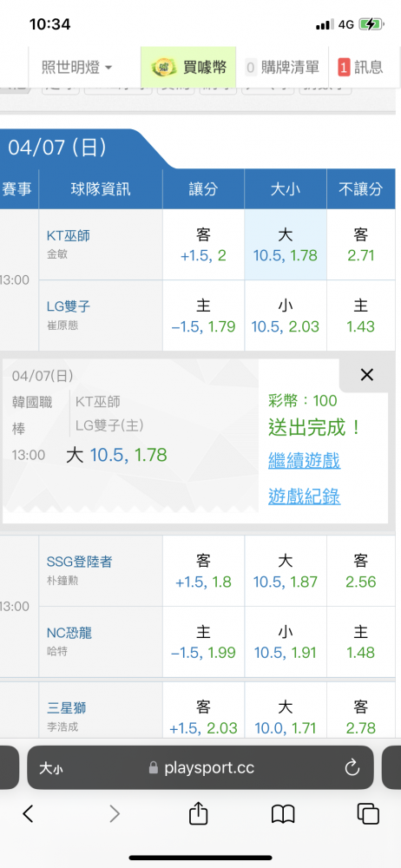Image resolution: width=401 pixels, height=868 pixels.
Task: Go back with Safari's back arrow
Action: 29,814
